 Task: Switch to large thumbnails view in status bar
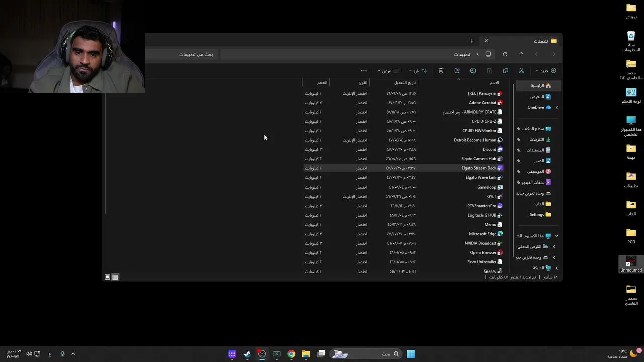click(107, 277)
